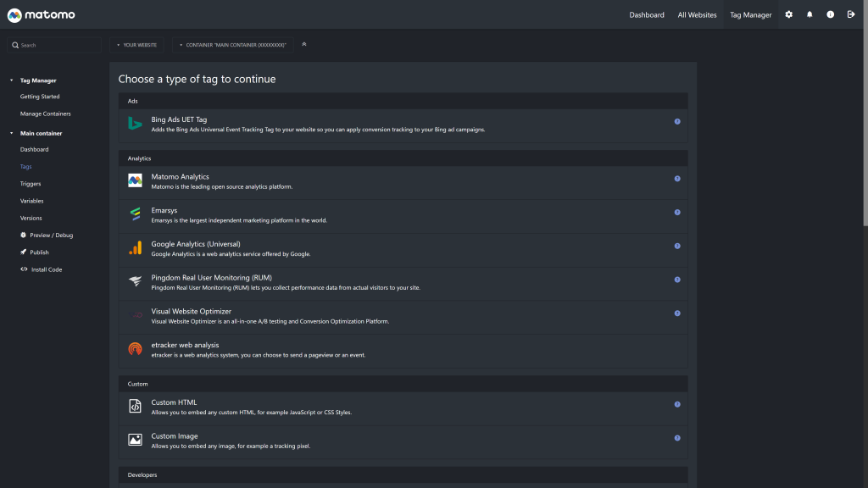Image resolution: width=868 pixels, height=488 pixels.
Task: Open the administration settings gear icon
Action: (789, 14)
